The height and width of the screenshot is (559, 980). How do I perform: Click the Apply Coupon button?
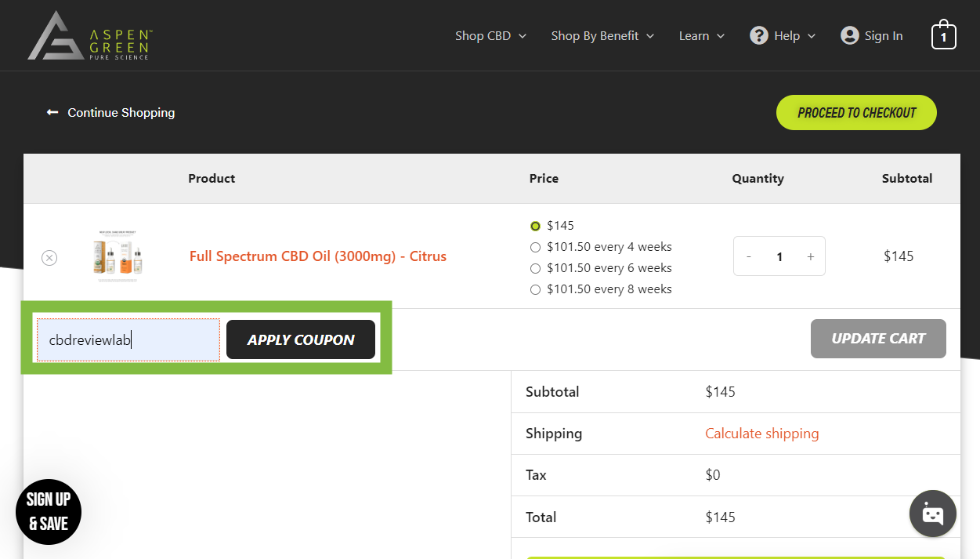click(301, 339)
